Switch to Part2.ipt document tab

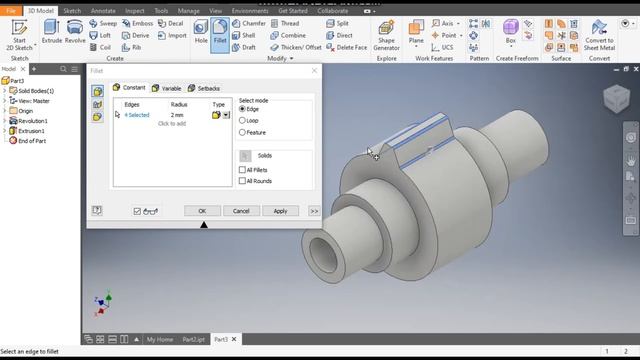click(x=193, y=339)
